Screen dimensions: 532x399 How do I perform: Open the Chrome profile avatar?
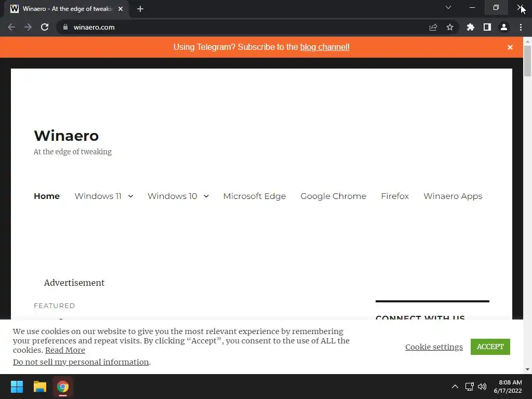tap(504, 27)
